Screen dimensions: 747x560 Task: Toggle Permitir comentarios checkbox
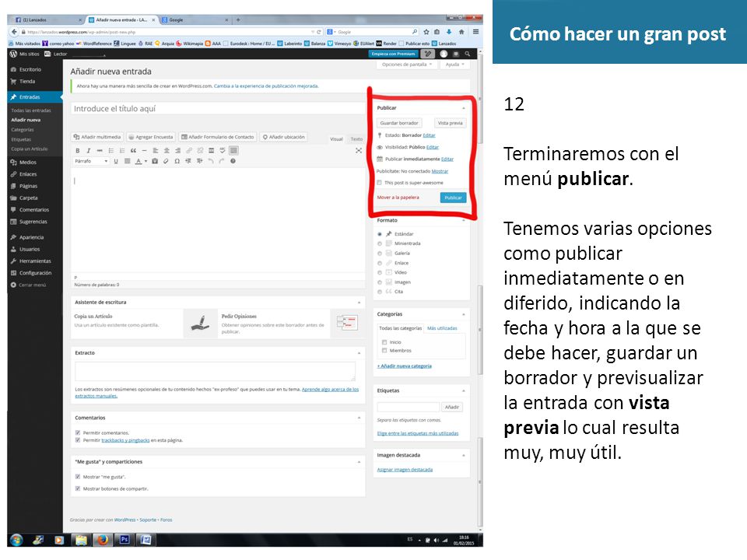(x=78, y=433)
